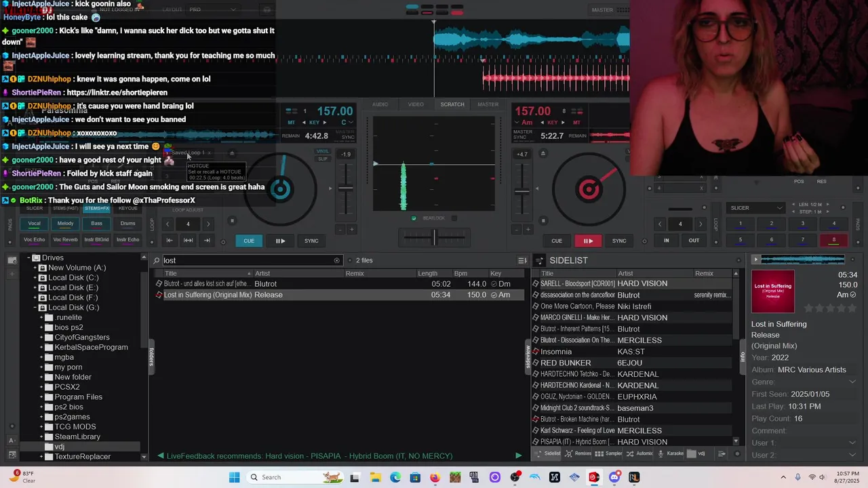Double the loop length on the right deck
The height and width of the screenshot is (488, 868).
701,224
